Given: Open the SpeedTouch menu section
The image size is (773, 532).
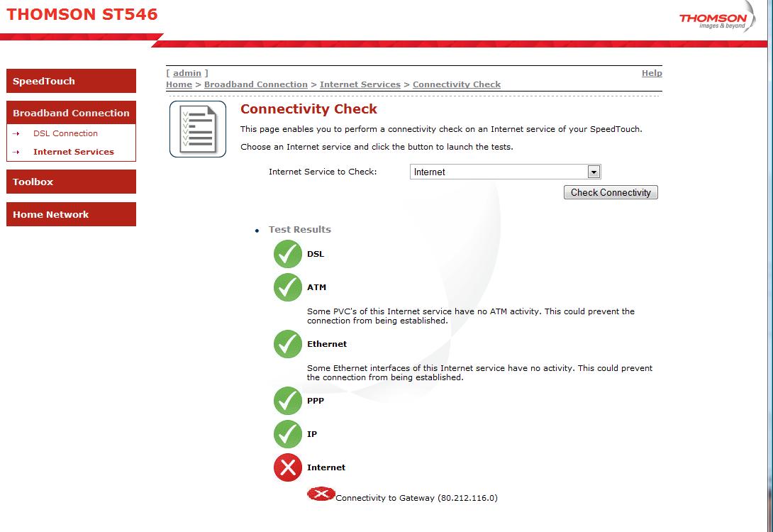Looking at the screenshot, I should coord(71,81).
